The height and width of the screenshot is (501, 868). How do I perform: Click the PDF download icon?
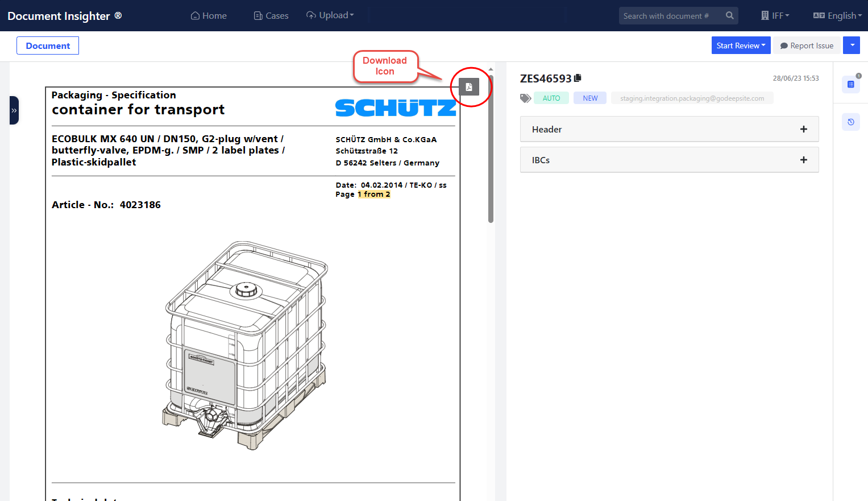pos(469,87)
